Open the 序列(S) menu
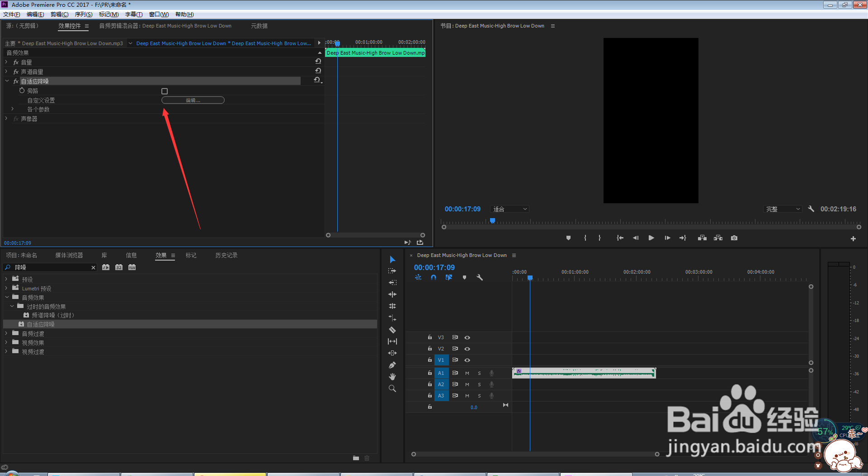Viewport: 868px width, 476px height. 84,14
